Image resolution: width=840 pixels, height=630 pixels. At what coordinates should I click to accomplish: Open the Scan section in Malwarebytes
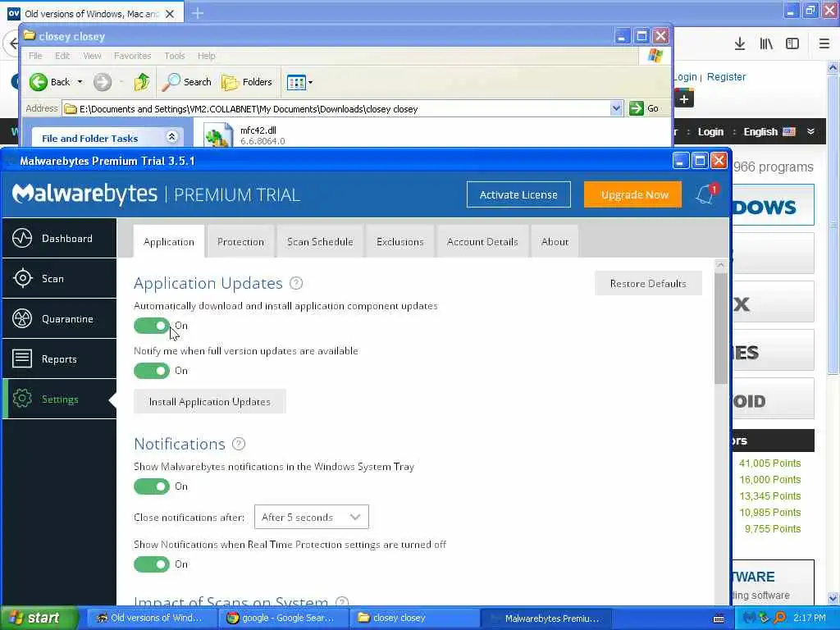pos(59,279)
